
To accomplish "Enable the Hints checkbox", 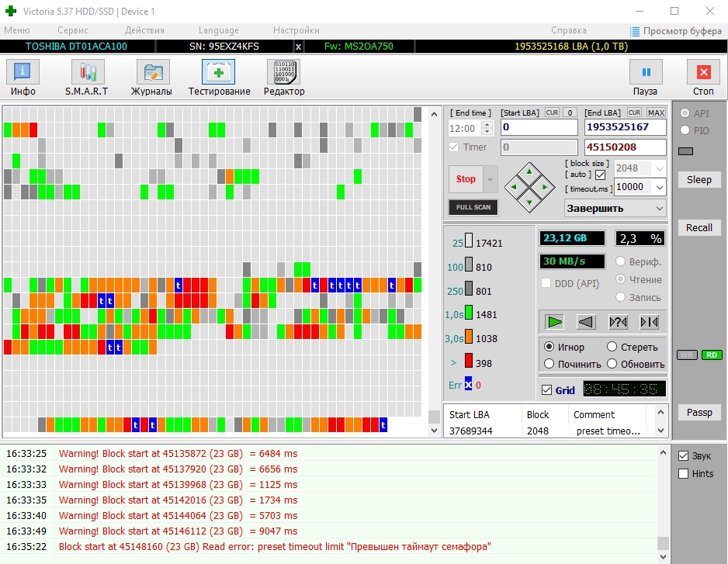I will (x=683, y=473).
